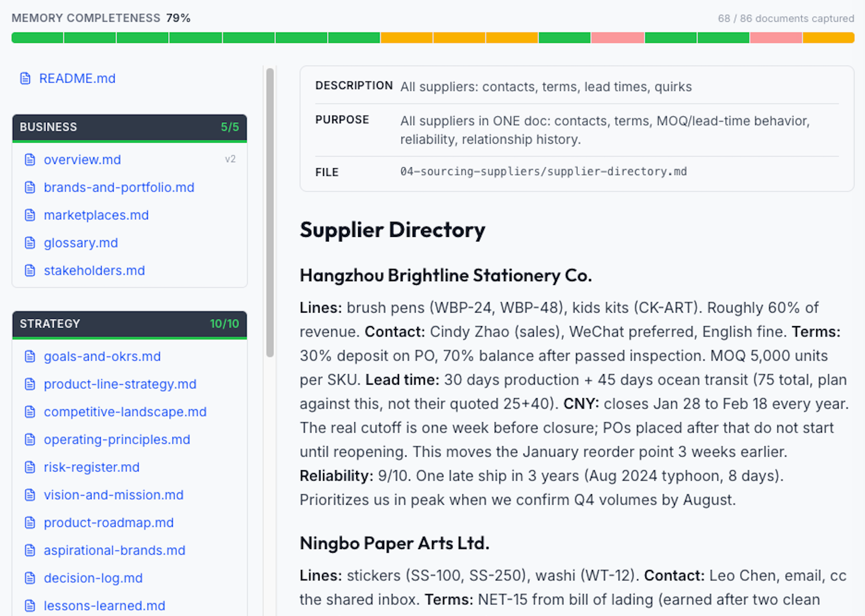Screen dimensions: 865x616
Task: Click the marketplaces.md document icon
Action: tap(30, 215)
